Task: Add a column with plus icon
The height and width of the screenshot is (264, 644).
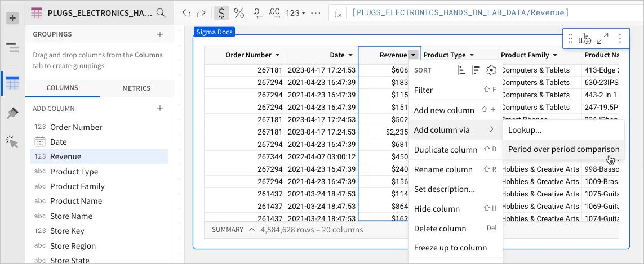Action: coord(160,109)
